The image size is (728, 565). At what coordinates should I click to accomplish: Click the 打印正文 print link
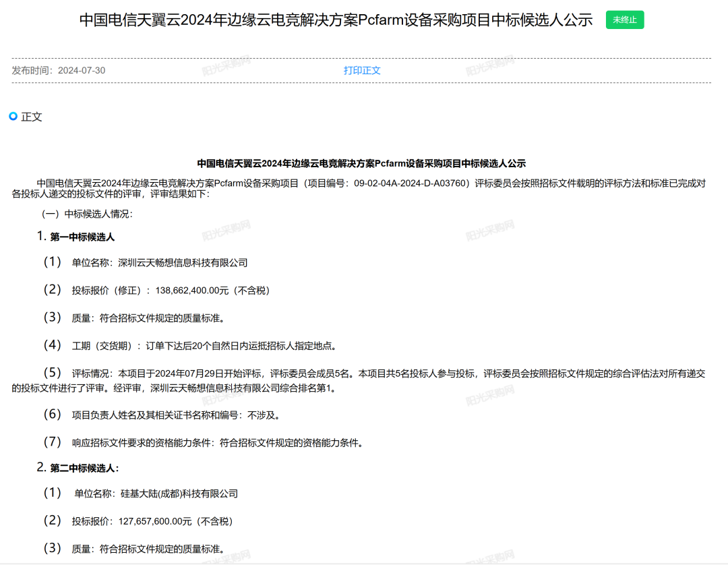[362, 71]
